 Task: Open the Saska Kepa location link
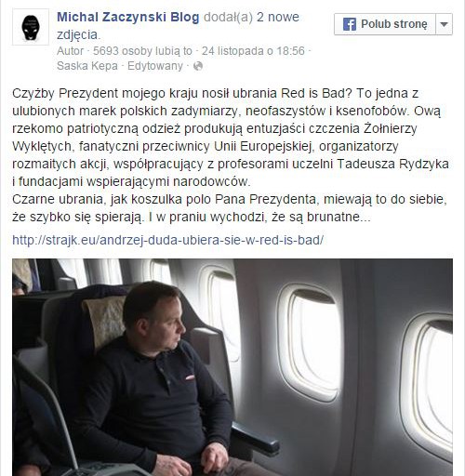click(x=87, y=66)
